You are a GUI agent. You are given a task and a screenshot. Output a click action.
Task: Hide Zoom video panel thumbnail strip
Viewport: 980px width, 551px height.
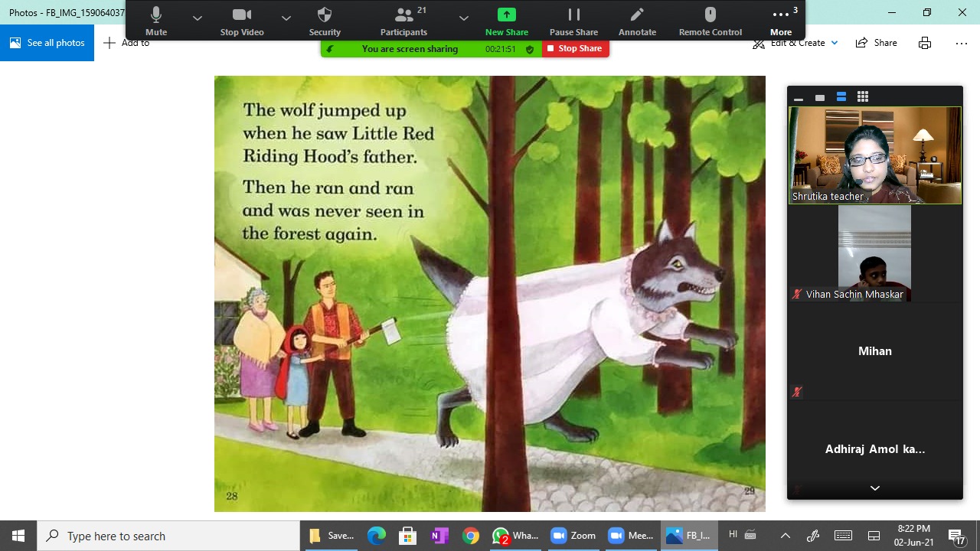pyautogui.click(x=799, y=97)
